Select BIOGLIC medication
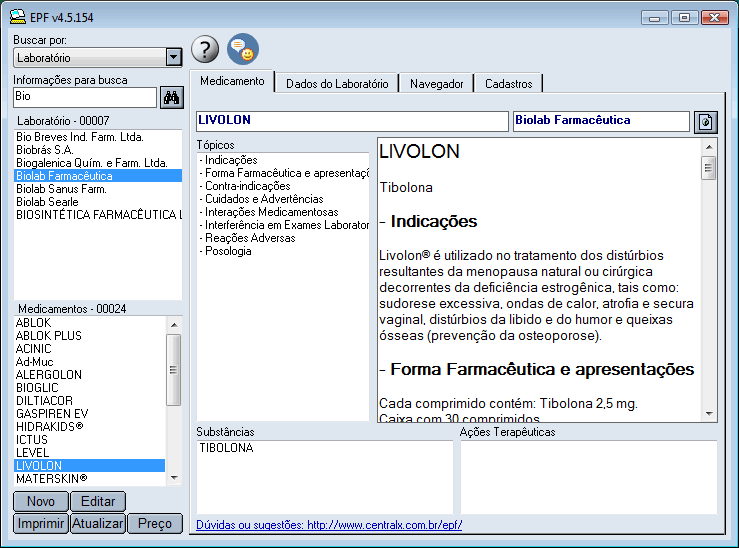The image size is (739, 548). click(x=90, y=388)
